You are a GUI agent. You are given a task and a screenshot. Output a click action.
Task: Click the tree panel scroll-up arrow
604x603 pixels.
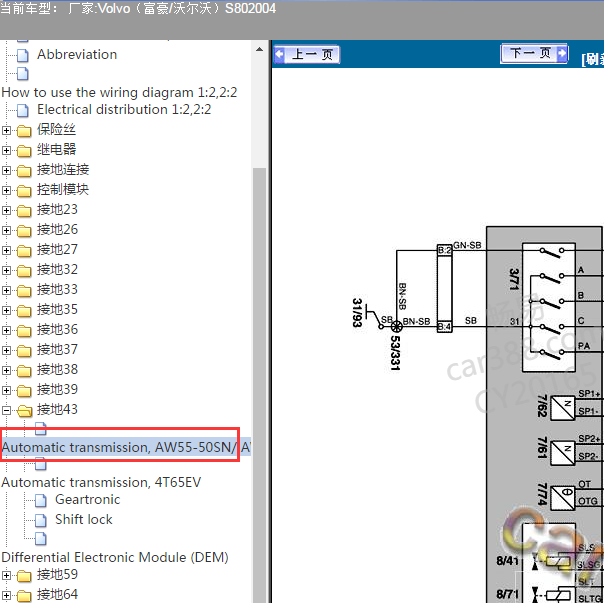259,49
